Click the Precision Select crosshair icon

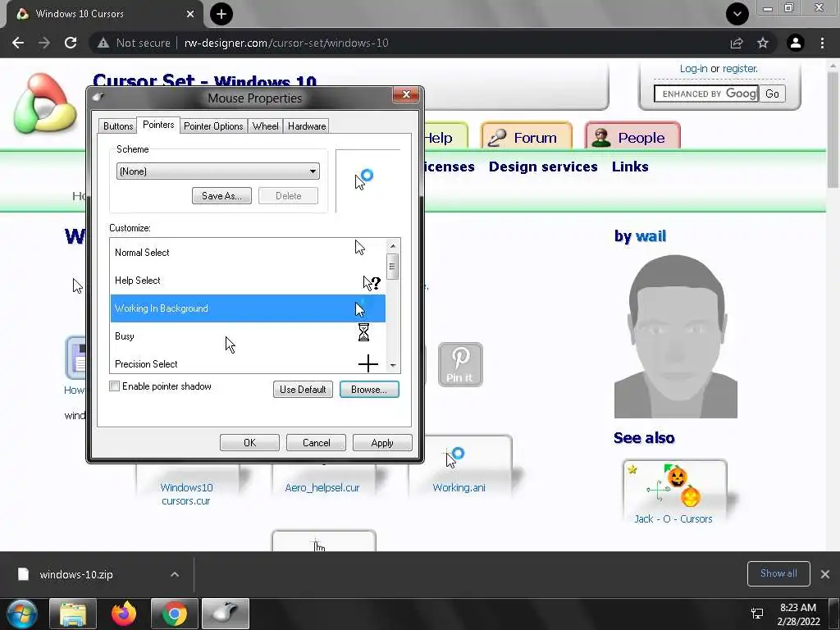[368, 363]
